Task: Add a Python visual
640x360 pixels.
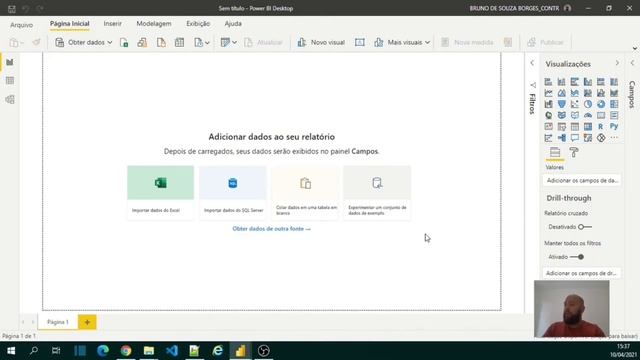Action: (614, 127)
